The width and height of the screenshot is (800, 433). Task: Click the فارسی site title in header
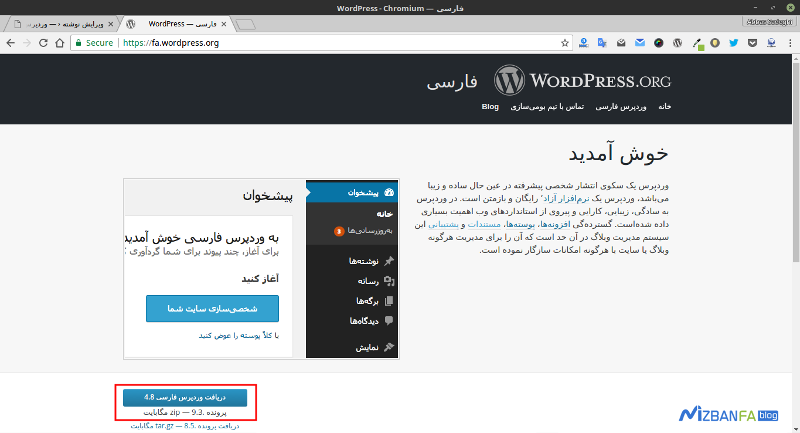452,82
